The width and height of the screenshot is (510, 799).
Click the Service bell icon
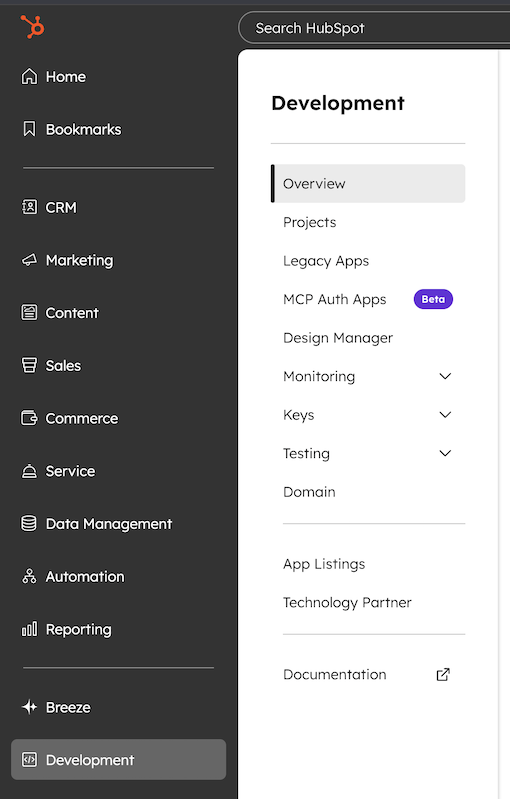point(29,471)
